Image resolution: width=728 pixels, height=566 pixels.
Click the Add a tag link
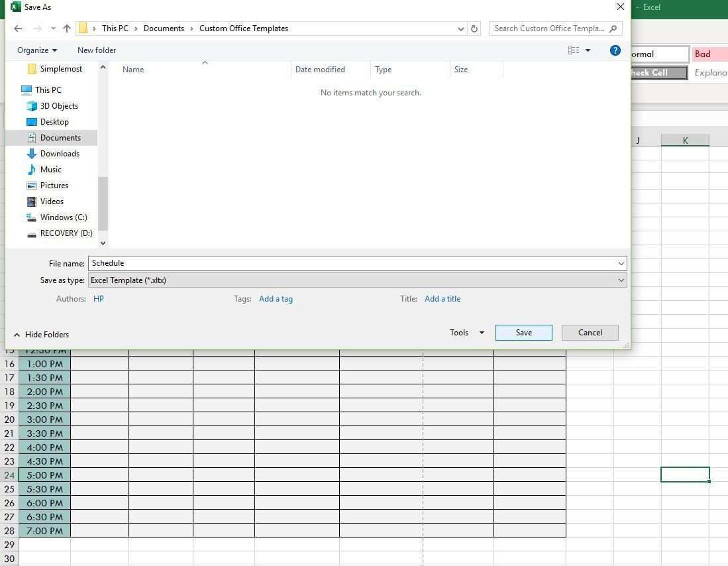click(276, 299)
